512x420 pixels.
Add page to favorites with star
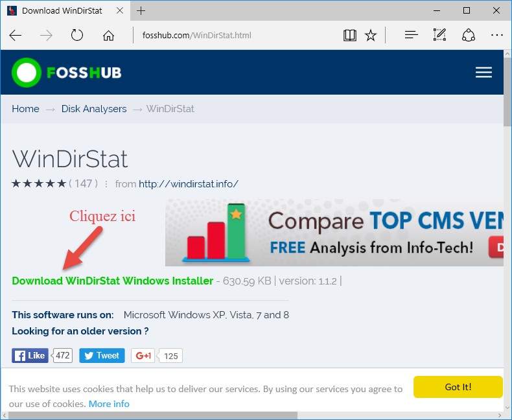[x=371, y=35]
